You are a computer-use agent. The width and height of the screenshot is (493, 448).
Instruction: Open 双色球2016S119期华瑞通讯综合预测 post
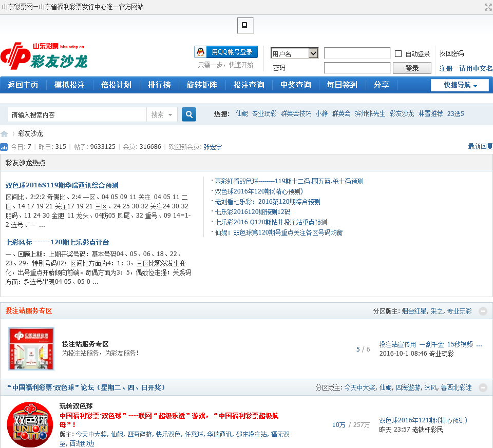(x=62, y=185)
